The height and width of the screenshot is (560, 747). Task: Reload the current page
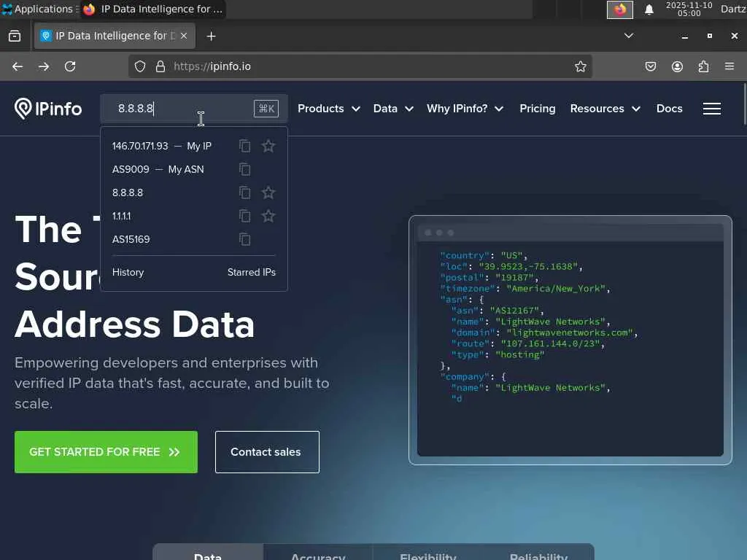(70, 66)
